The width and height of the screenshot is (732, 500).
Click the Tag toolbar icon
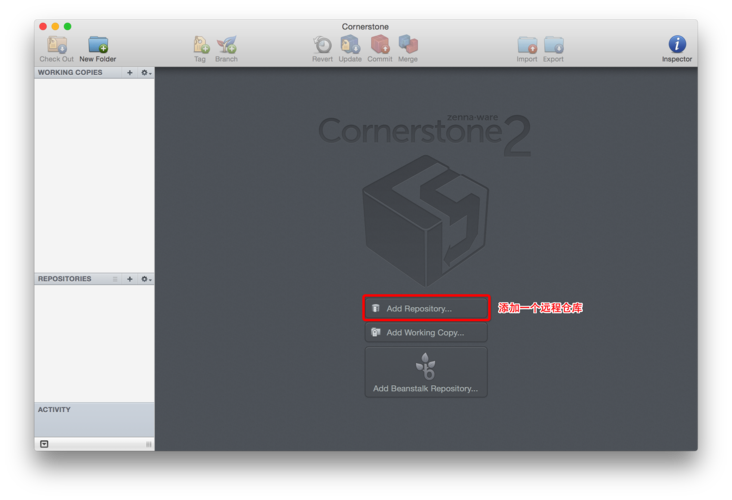tap(200, 45)
